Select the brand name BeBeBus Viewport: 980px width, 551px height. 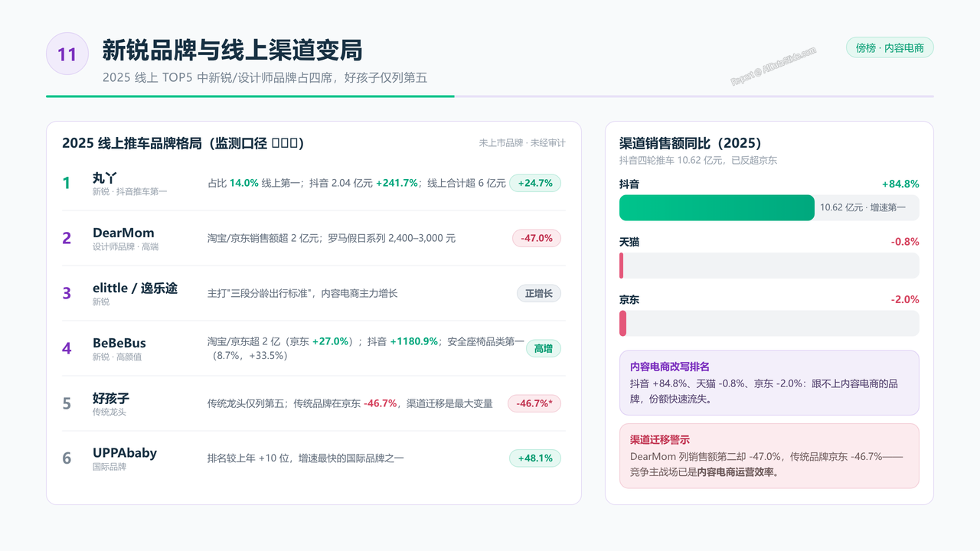click(119, 343)
